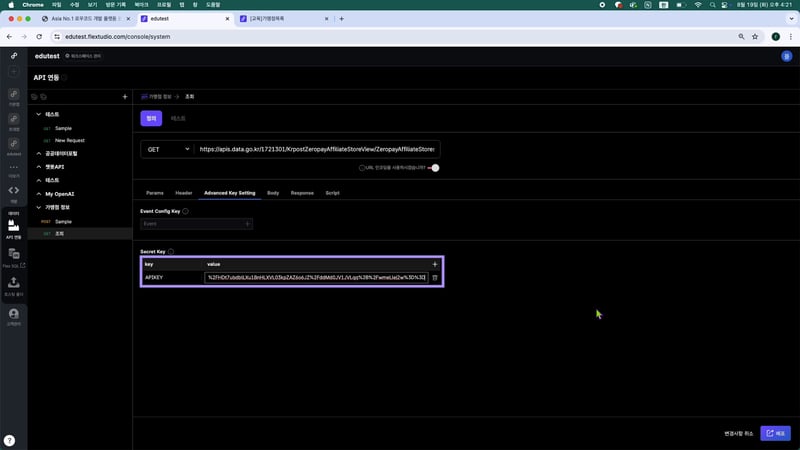The image size is (800, 450).
Task: Collapse the first 테스트 folder
Action: coord(38,114)
